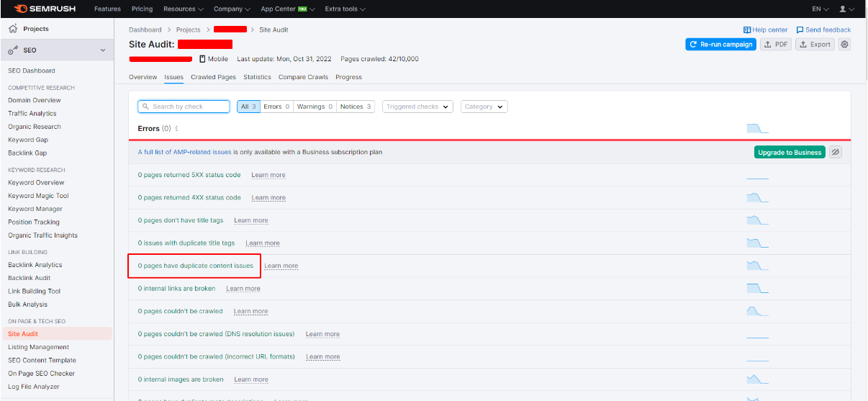This screenshot has width=868, height=401.
Task: Filter issues by Warnings
Action: pyautogui.click(x=315, y=107)
